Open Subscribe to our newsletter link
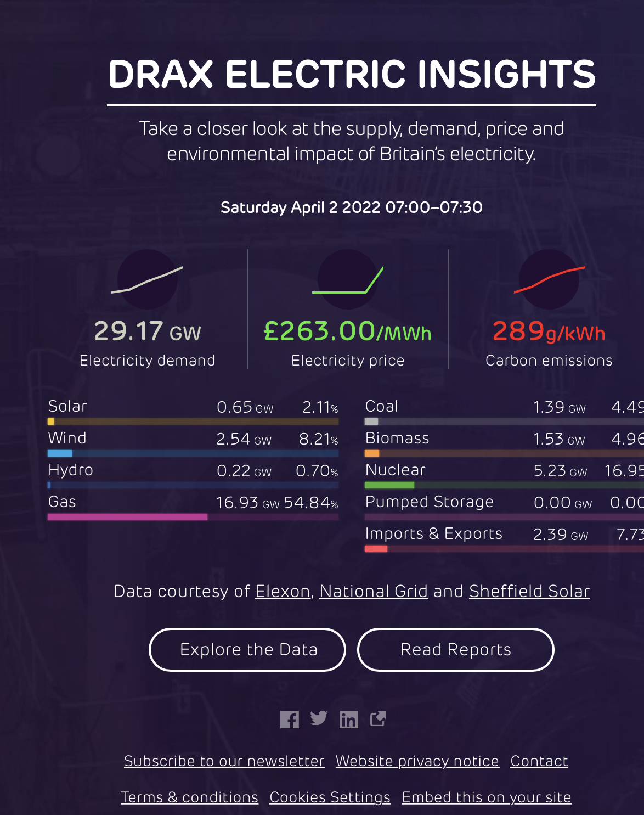This screenshot has height=815, width=644. pyautogui.click(x=224, y=761)
